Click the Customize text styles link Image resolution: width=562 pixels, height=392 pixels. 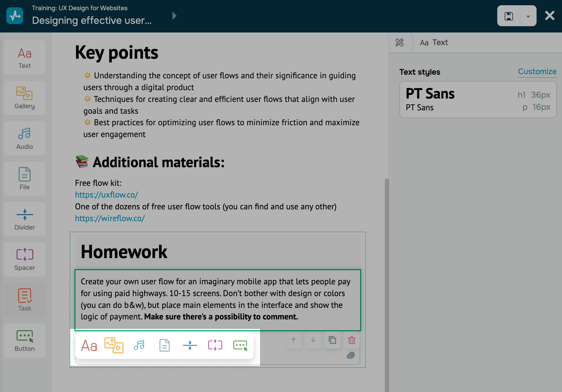pyautogui.click(x=537, y=72)
